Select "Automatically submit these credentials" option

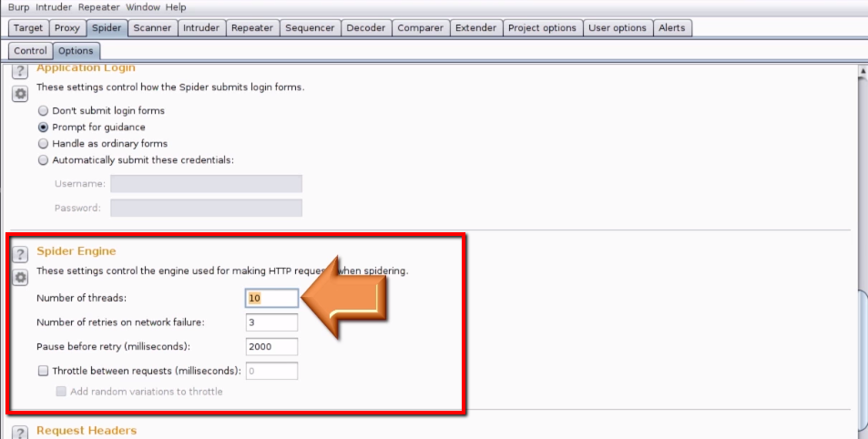click(x=43, y=160)
